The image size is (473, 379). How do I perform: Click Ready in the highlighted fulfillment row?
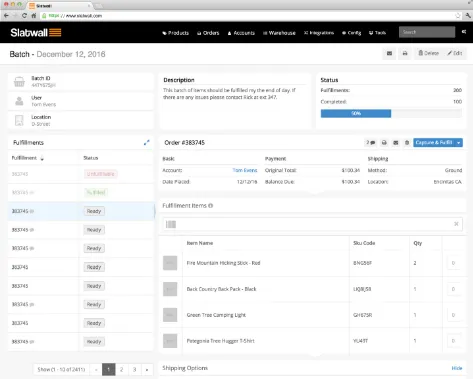(94, 211)
